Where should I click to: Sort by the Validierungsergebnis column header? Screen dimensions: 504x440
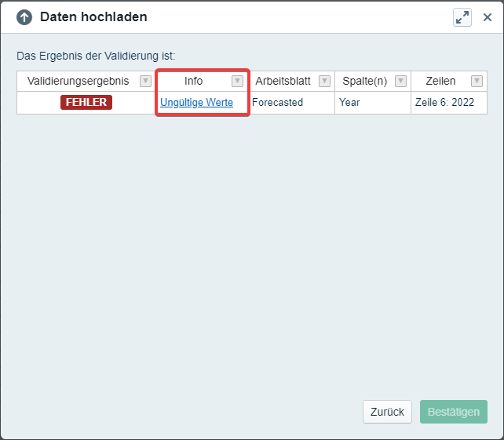pos(78,81)
